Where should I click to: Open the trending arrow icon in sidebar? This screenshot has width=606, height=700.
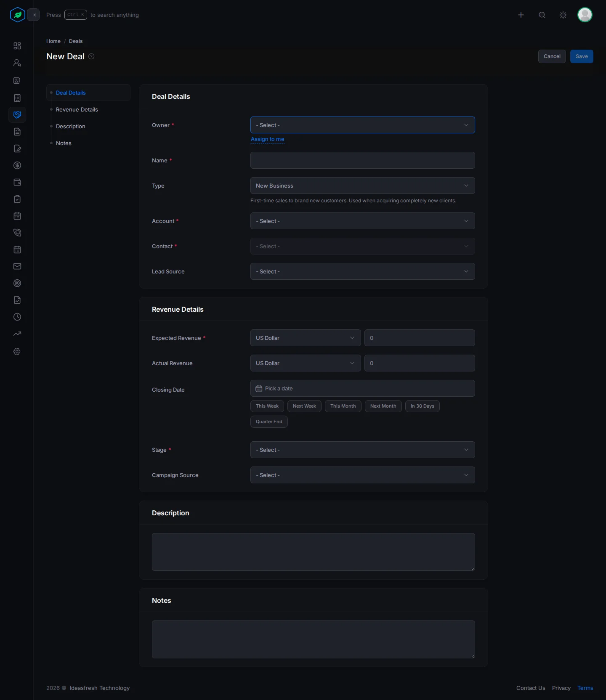pyautogui.click(x=17, y=334)
